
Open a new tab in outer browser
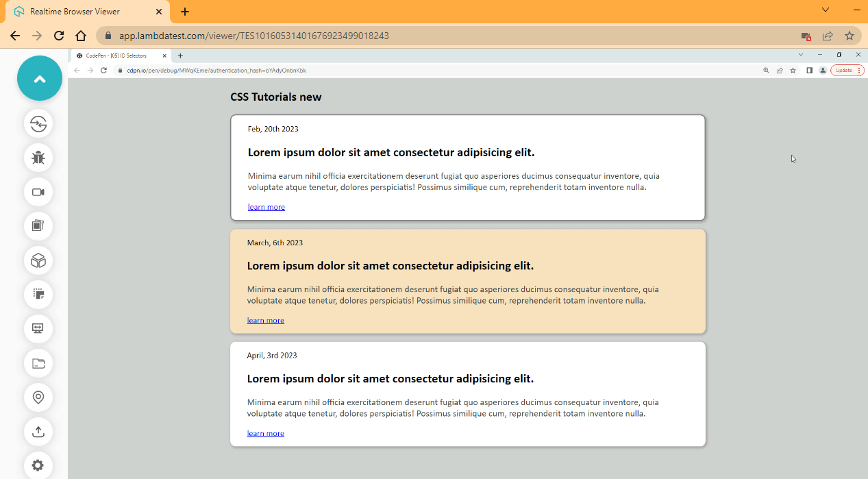point(185,12)
